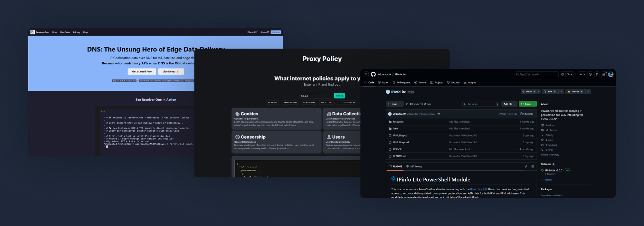This screenshot has height=226, width=644.
Task: Open the Pull requests tab
Action: 401,82
